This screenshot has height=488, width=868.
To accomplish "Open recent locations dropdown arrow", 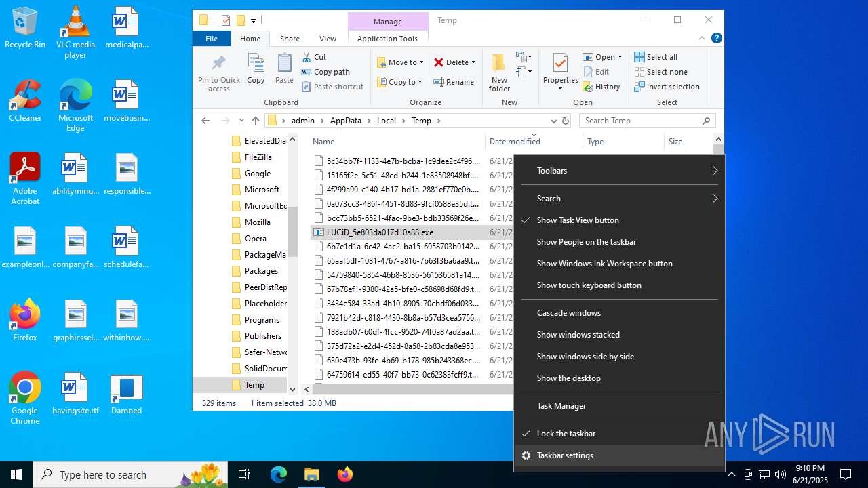I will coord(241,121).
